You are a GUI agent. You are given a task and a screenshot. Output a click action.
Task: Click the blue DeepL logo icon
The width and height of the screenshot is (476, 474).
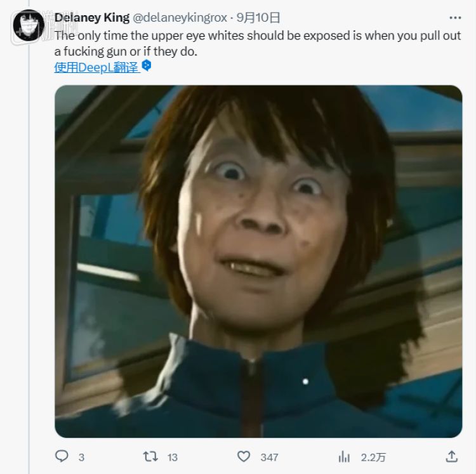(147, 66)
